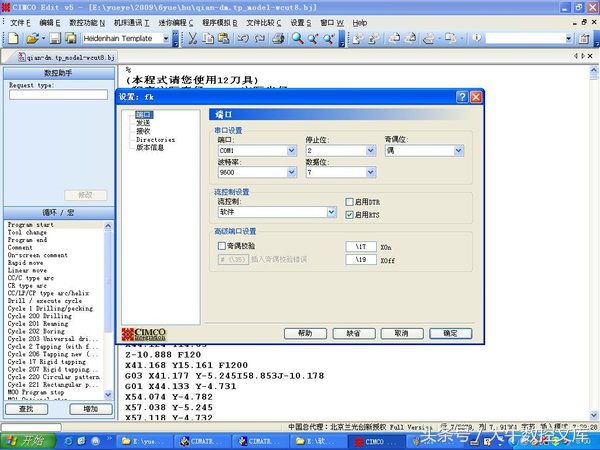
Task: Open the 数控功能 menu
Action: point(87,23)
